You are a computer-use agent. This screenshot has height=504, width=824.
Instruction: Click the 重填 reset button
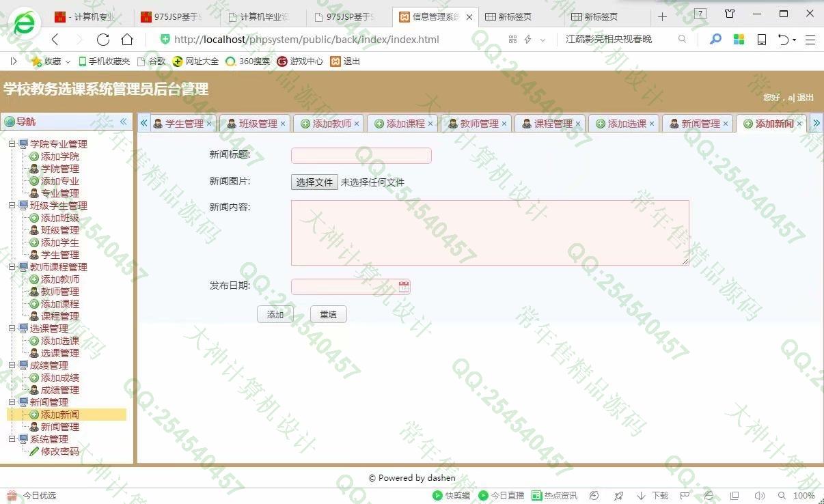(329, 314)
